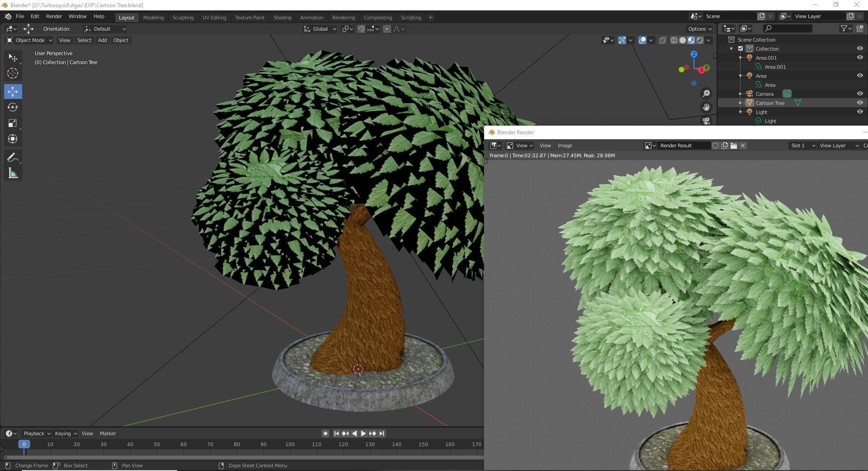
Task: Open the Render menu
Action: click(x=54, y=16)
